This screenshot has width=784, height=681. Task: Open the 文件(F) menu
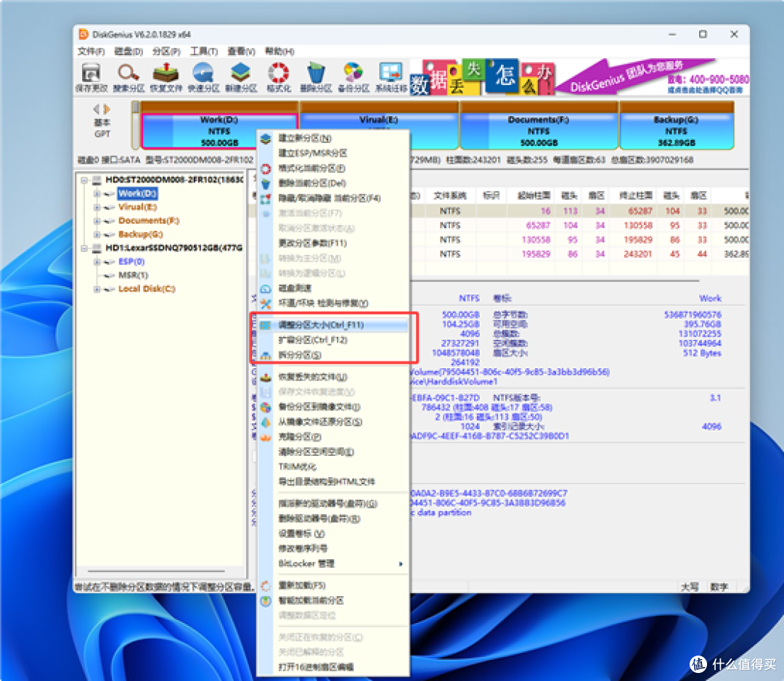pyautogui.click(x=91, y=52)
